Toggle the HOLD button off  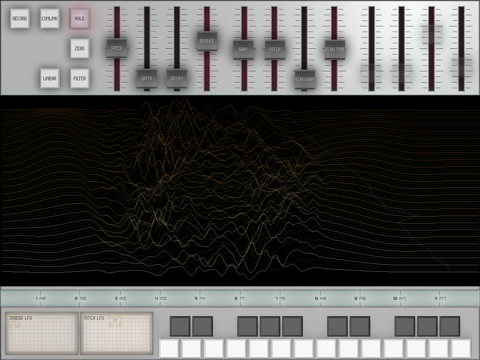pos(80,19)
